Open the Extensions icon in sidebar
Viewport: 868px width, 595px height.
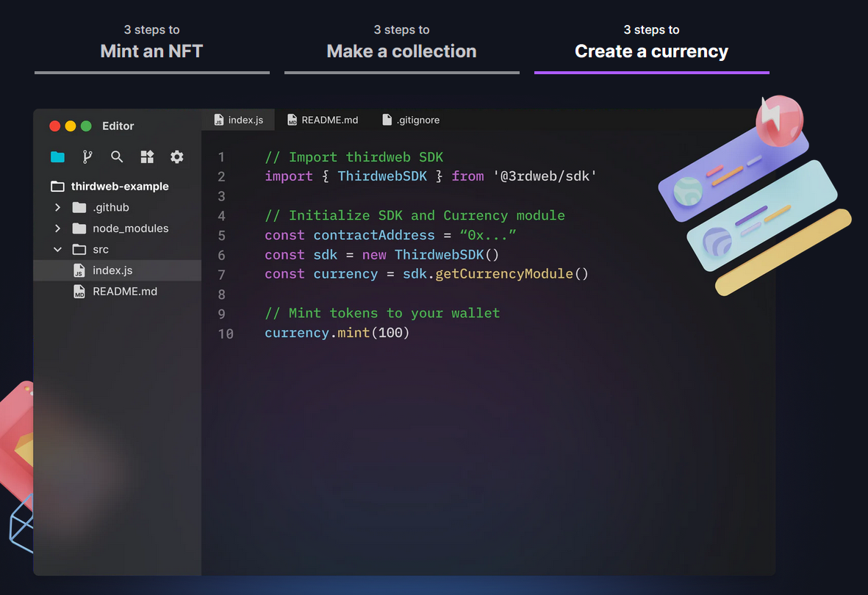[x=147, y=156]
